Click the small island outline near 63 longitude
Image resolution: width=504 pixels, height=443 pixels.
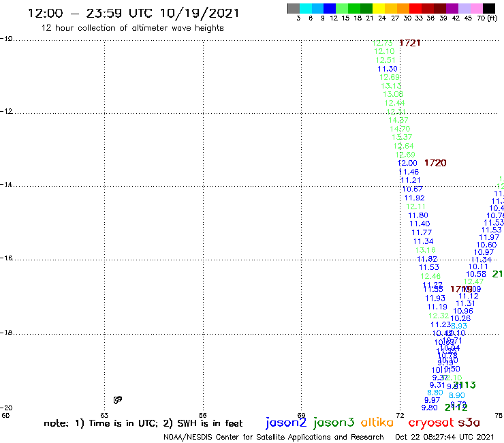118,400
